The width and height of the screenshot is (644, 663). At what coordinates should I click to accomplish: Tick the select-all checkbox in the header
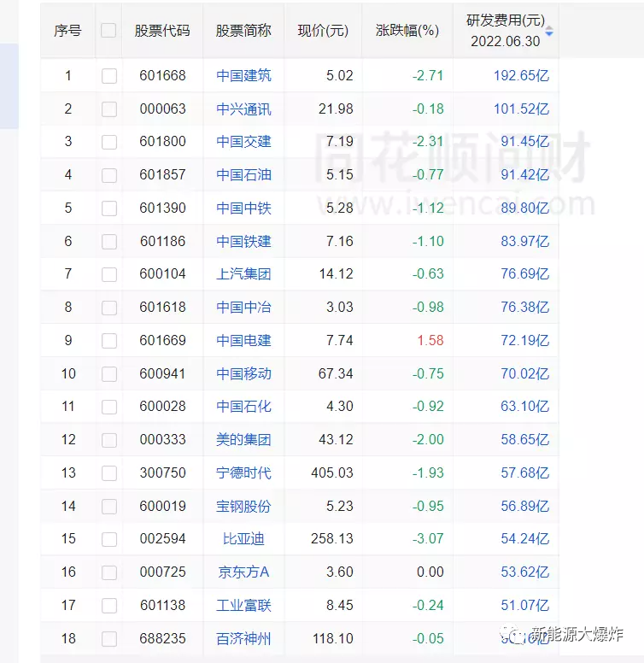point(108,31)
